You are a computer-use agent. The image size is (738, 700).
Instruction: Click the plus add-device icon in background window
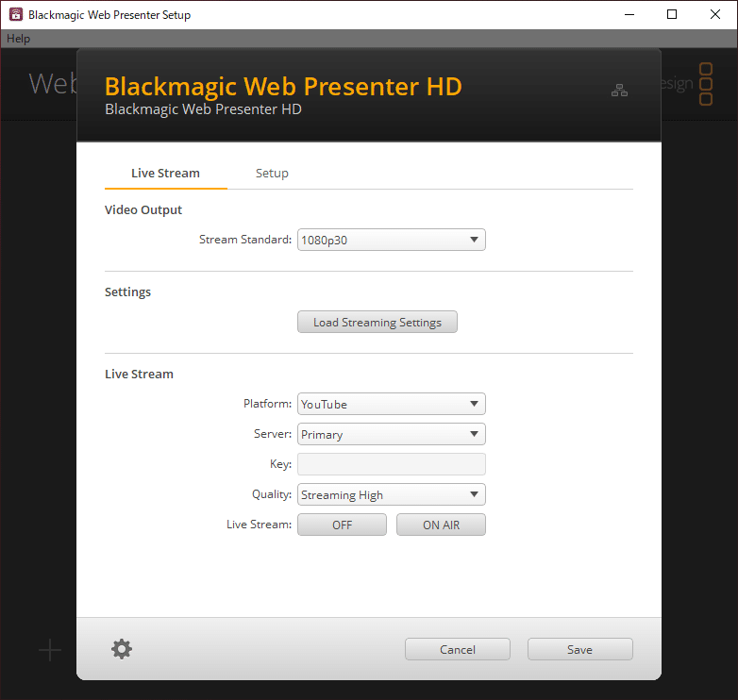pos(50,650)
